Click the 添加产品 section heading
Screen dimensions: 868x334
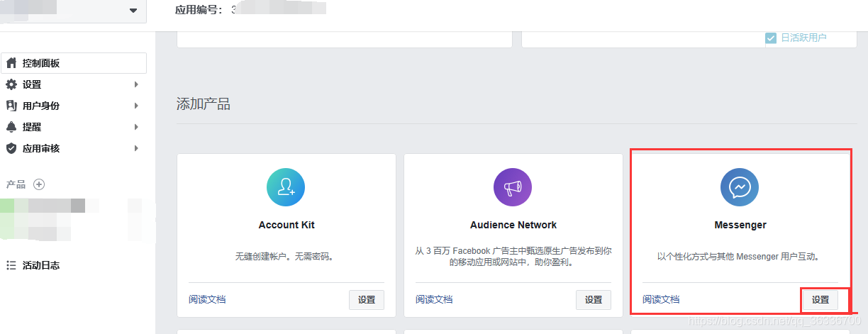[x=204, y=104]
